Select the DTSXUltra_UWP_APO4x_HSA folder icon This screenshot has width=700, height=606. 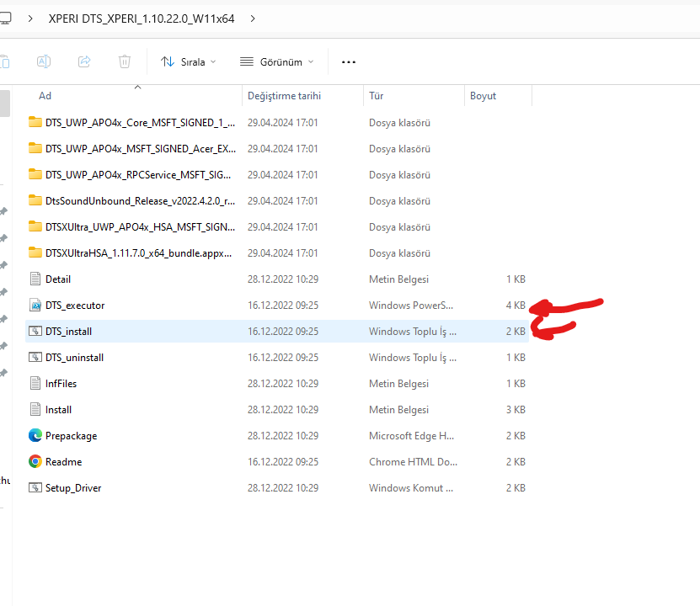tap(35, 226)
